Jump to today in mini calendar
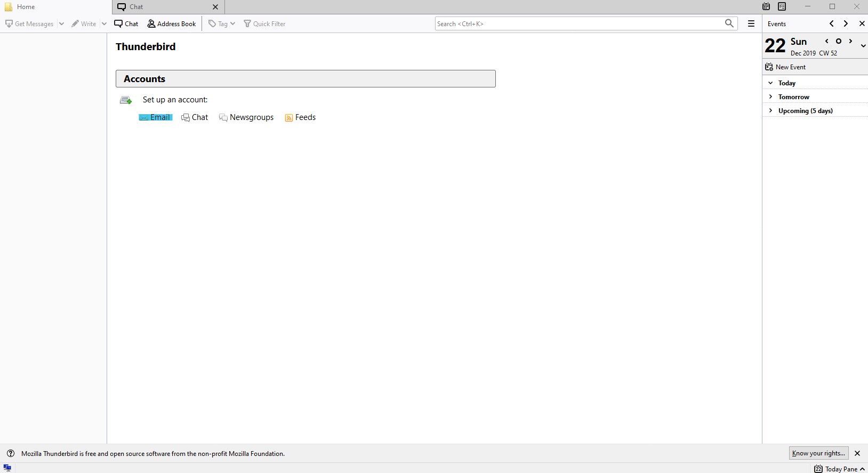The image size is (868, 473). pos(839,41)
